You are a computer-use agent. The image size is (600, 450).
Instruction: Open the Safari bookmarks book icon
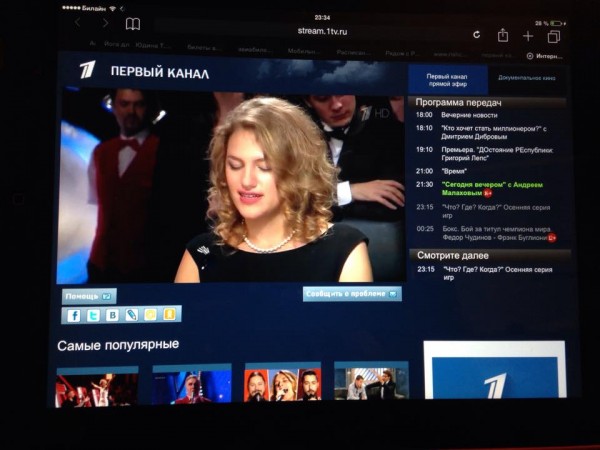[x=133, y=24]
